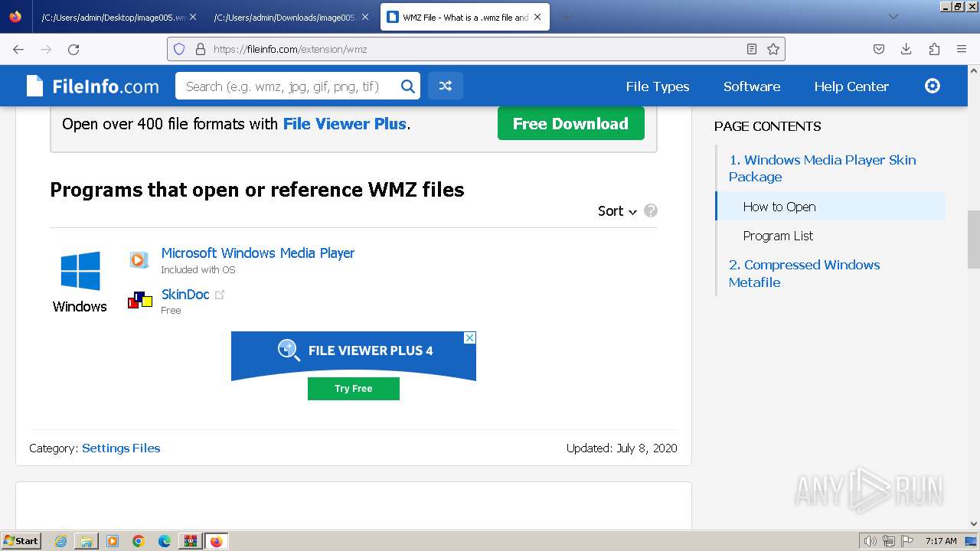Open the Windows Media Player taskbar icon

(113, 541)
